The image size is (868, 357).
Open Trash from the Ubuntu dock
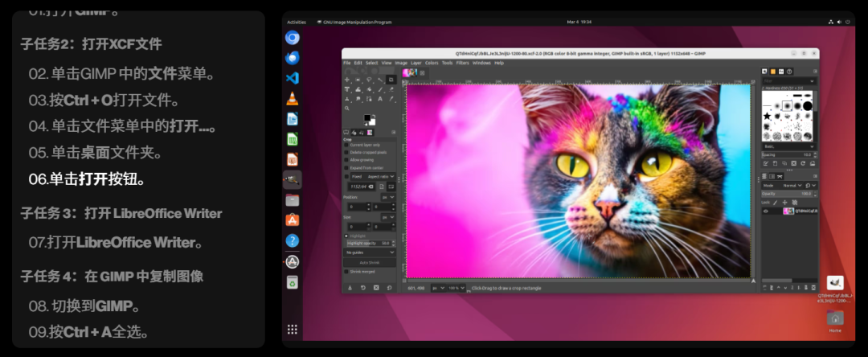pos(293,282)
